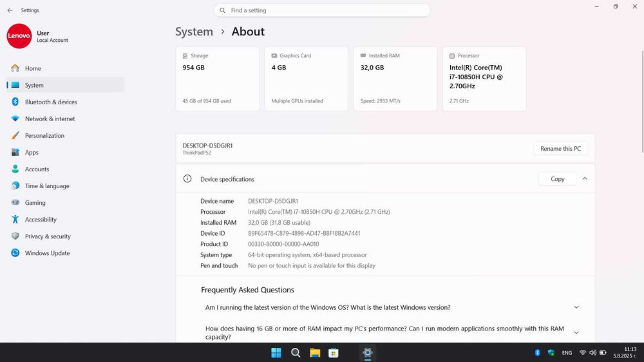The height and width of the screenshot is (362, 644).
Task: Click the Bluetooth tray icon
Action: tap(537, 352)
